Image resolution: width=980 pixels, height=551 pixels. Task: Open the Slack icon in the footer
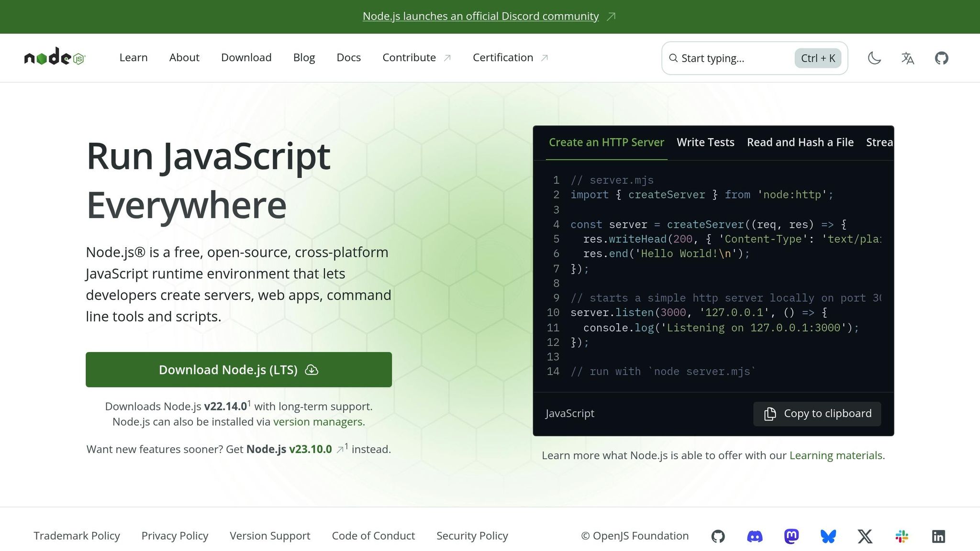pyautogui.click(x=902, y=536)
